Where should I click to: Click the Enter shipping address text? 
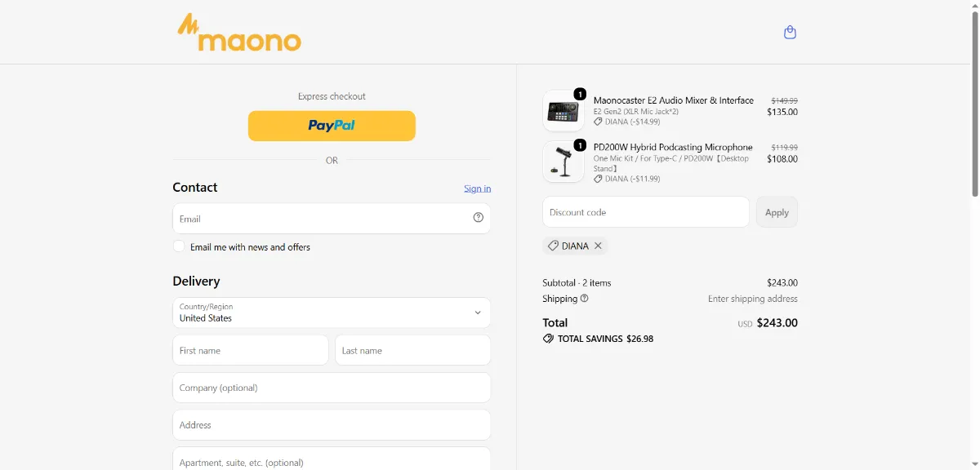click(753, 299)
